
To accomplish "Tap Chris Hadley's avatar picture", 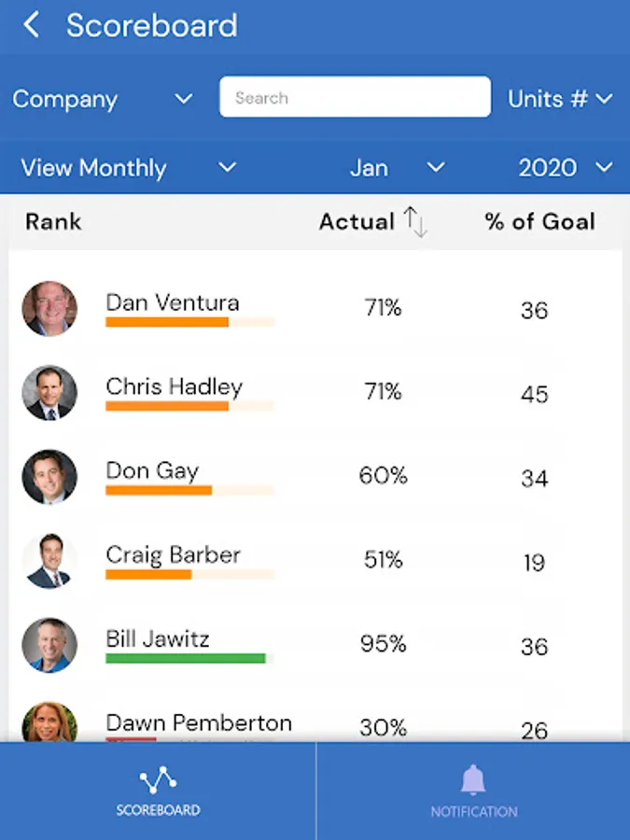I will (49, 393).
